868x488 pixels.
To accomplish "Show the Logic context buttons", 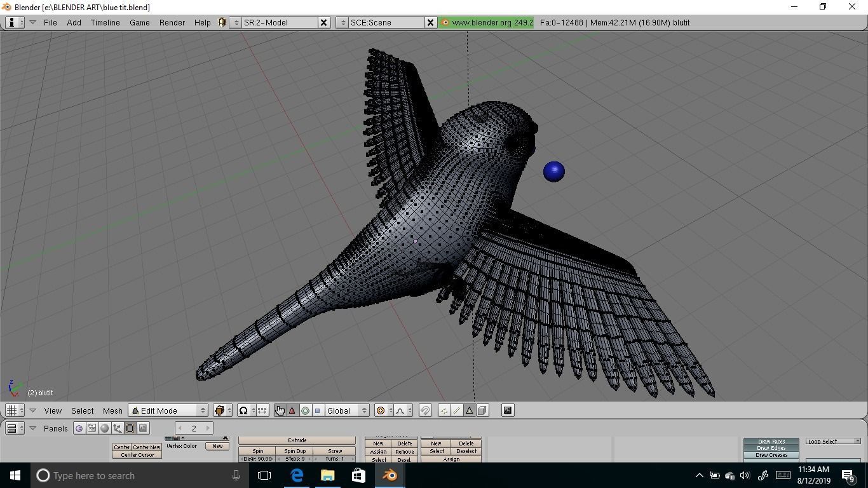I will tap(79, 428).
